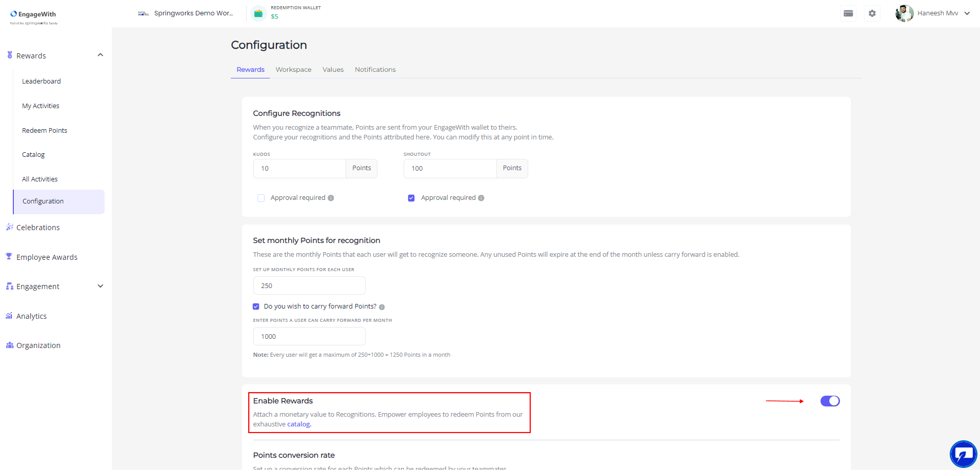Expand the Engagement sidebar section

point(101,286)
